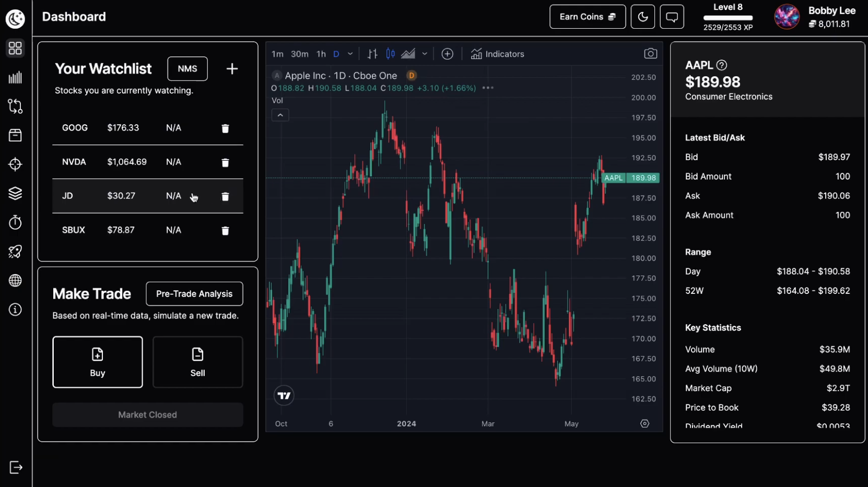The height and width of the screenshot is (487, 868).
Task: Delete GOOG from the watchlist
Action: click(225, 128)
